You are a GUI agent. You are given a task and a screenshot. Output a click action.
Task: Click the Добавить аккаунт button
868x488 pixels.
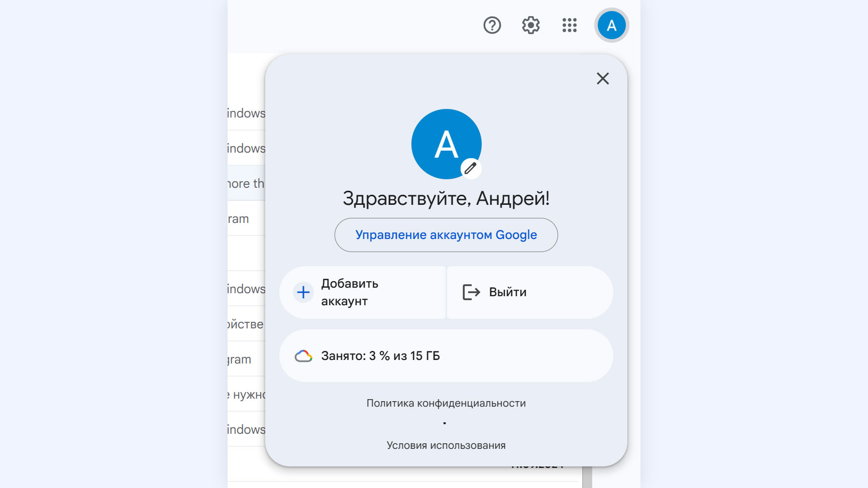(362, 292)
